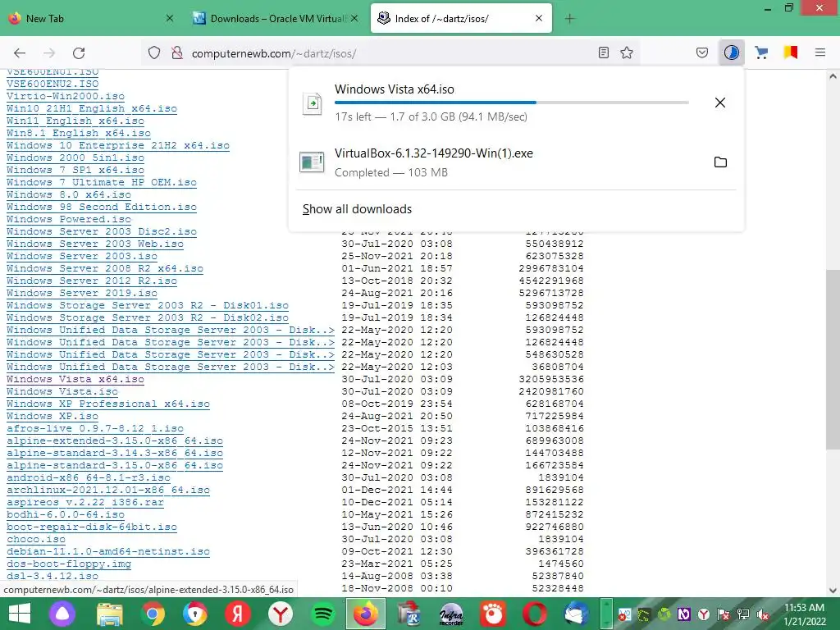Open File Explorer from taskbar
The width and height of the screenshot is (840, 630).
pyautogui.click(x=109, y=614)
